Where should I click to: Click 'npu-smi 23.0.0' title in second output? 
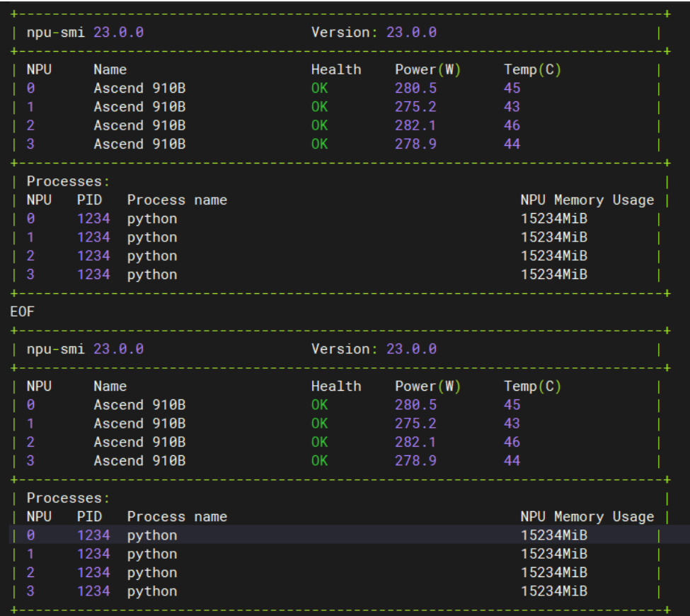coord(85,349)
